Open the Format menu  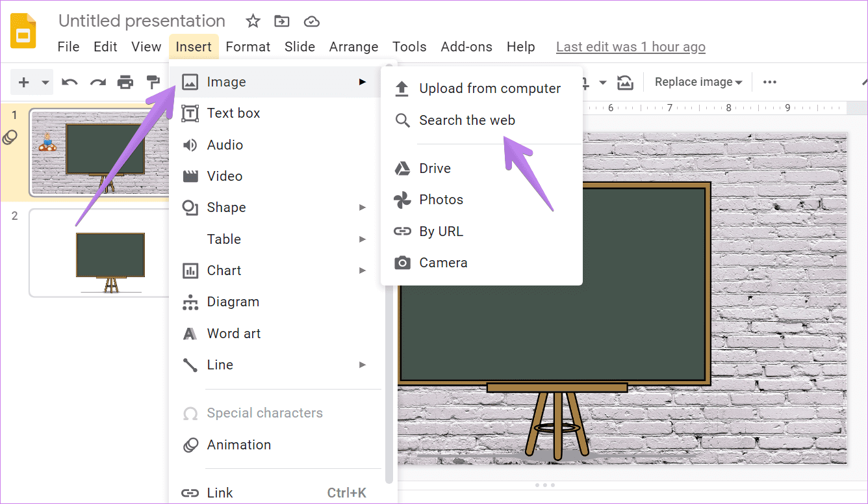[248, 47]
